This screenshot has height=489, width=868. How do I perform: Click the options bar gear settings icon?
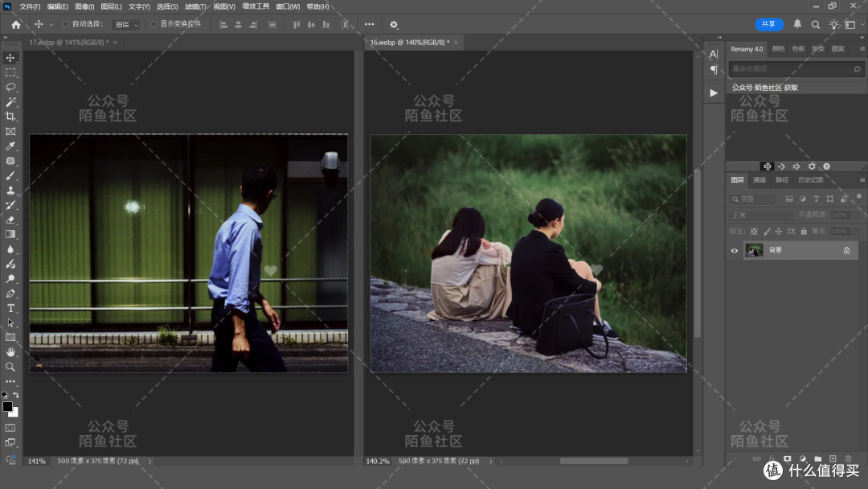394,24
